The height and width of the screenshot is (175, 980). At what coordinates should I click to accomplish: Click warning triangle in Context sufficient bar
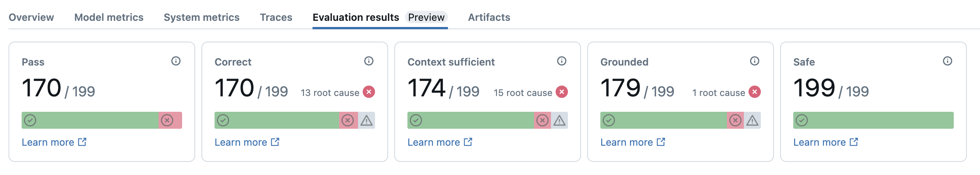[559, 121]
